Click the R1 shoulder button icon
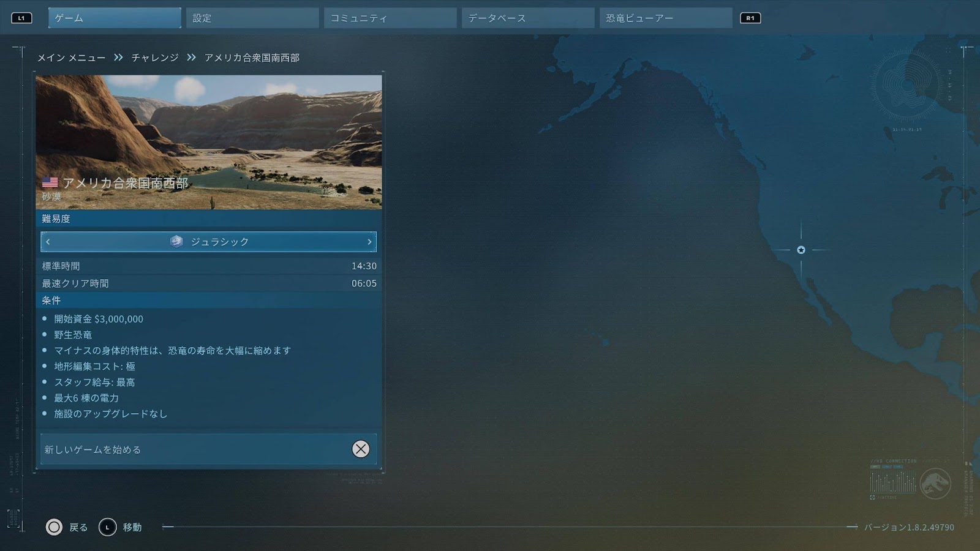 coord(750,18)
